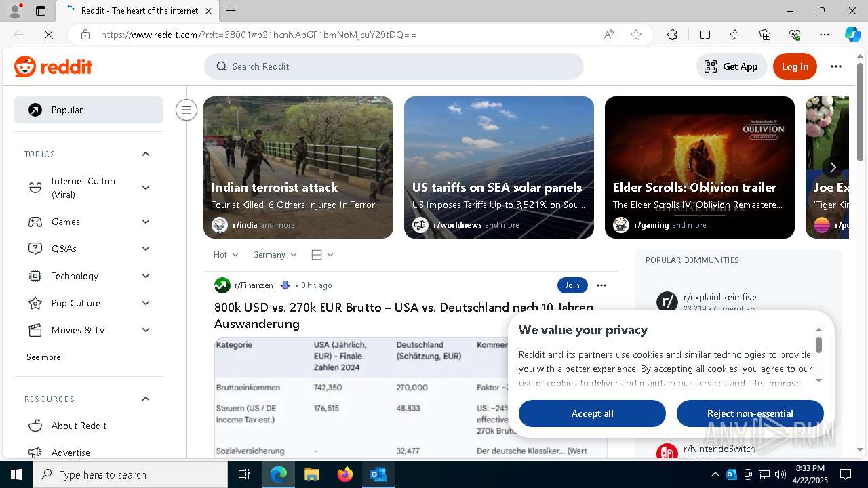Click See more under topics
The image size is (868, 488).
[x=43, y=357]
